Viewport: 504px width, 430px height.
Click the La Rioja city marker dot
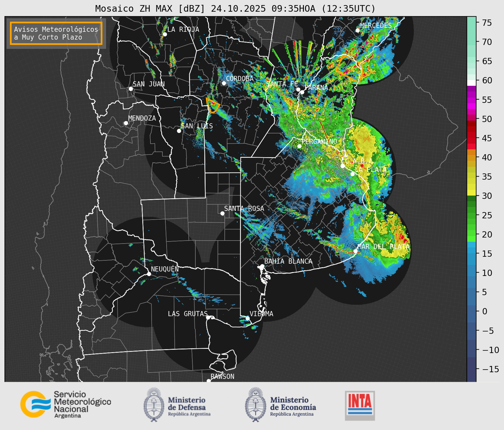point(165,34)
